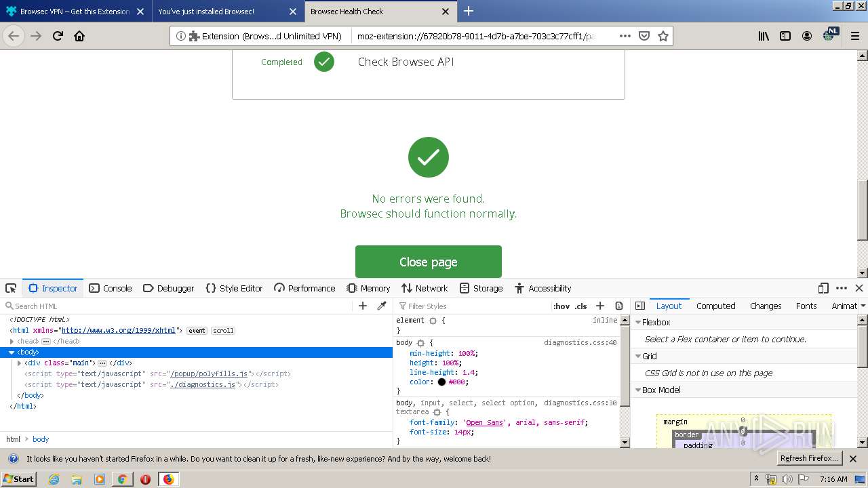
Task: Focus the Search HTML field
Action: (x=180, y=306)
